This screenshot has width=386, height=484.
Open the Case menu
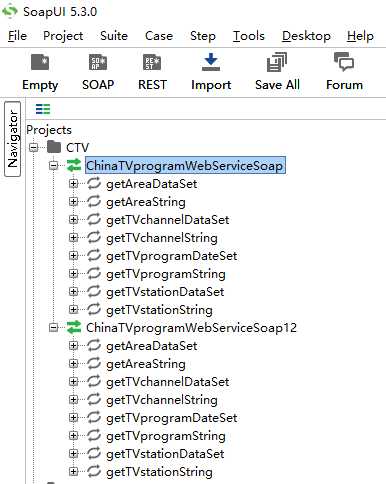tap(159, 36)
